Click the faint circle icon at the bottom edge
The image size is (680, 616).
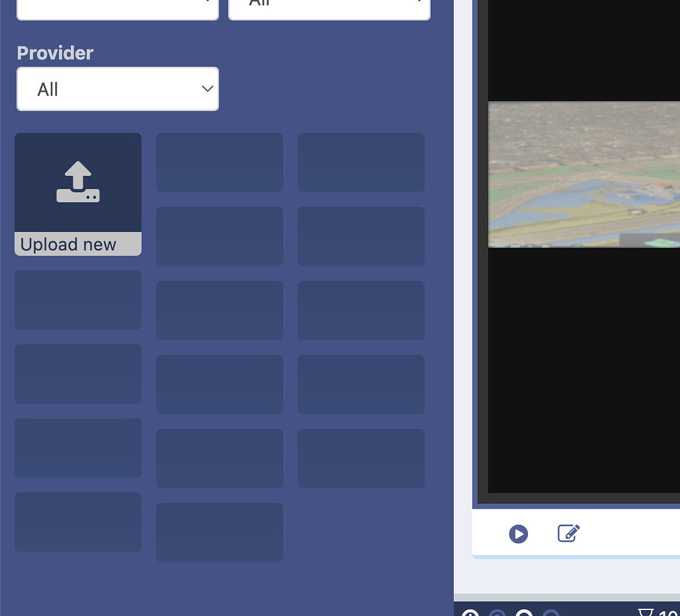(x=551, y=612)
